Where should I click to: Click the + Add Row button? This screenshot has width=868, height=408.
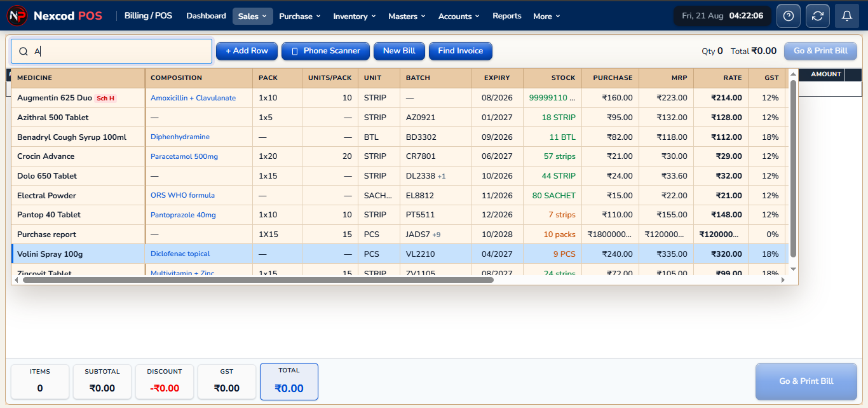[x=247, y=51]
